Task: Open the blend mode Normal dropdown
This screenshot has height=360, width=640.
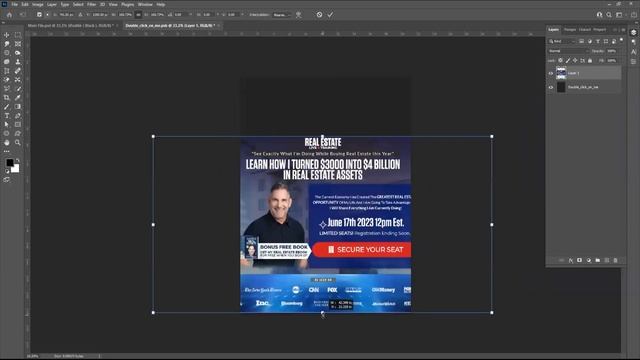Action: pos(568,51)
